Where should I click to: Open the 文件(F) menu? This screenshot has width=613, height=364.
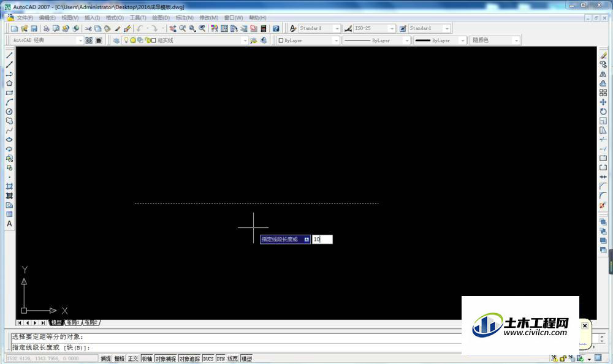tap(25, 18)
